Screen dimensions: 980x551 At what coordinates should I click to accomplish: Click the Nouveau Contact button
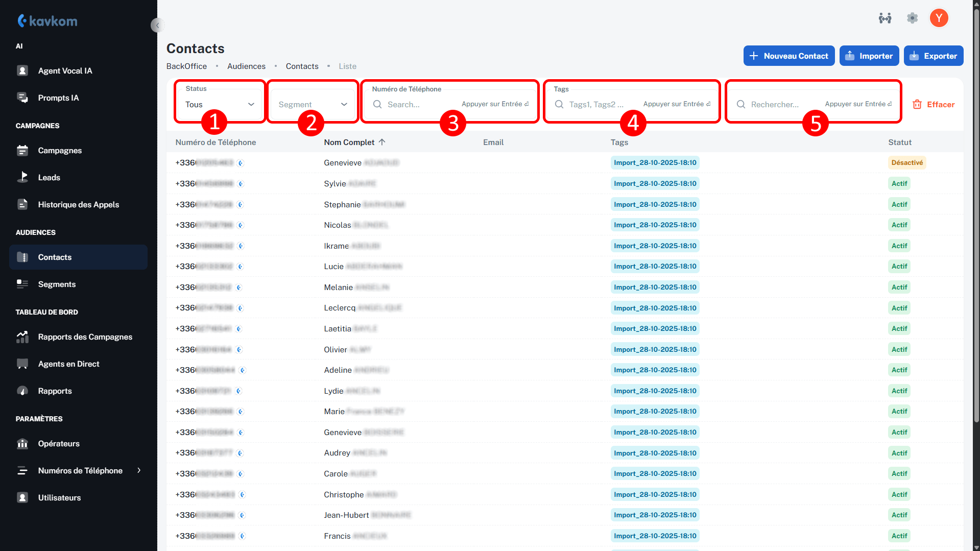788,56
